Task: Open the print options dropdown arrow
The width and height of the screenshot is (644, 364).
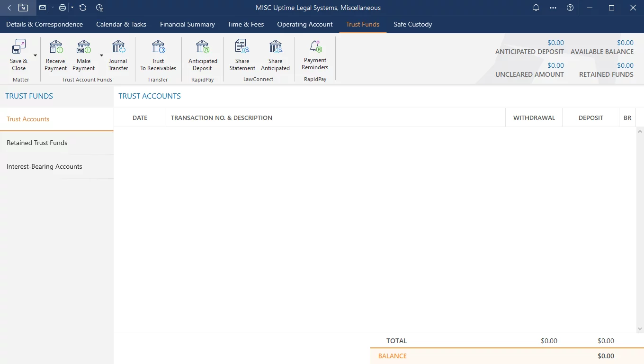Action: pos(72,8)
